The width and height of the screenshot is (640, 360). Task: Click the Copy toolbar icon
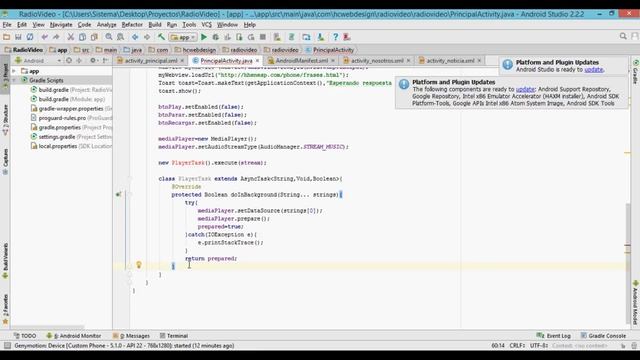click(x=82, y=37)
